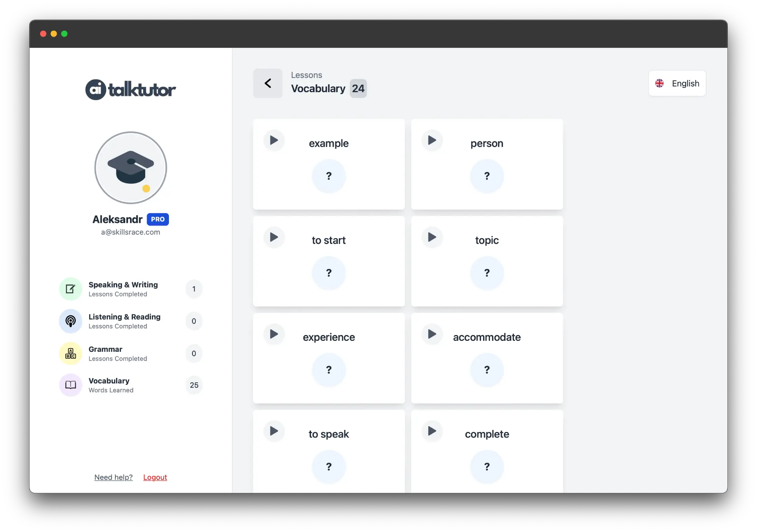
Task: Select Speaking & Writing lessons tab
Action: coord(123,289)
